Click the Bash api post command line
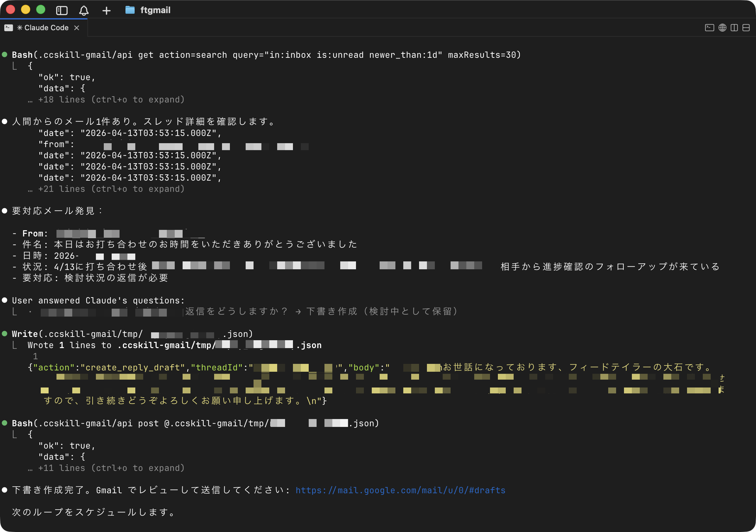The width and height of the screenshot is (756, 532). coord(195,423)
